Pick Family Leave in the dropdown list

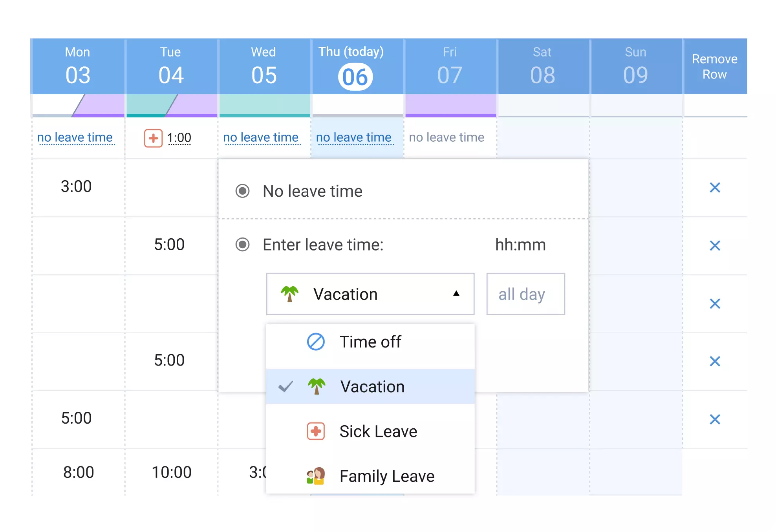coord(387,476)
